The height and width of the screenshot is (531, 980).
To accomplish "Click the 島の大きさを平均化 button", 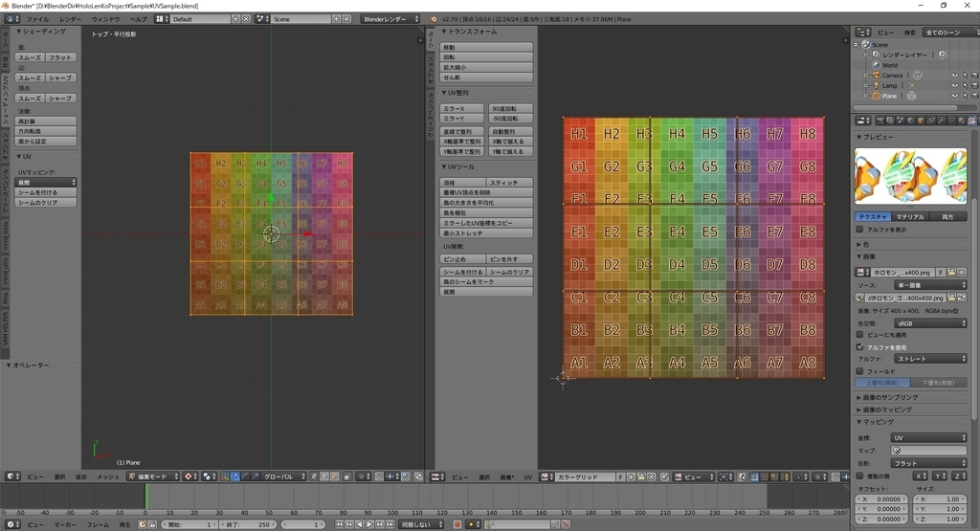I will 487,203.
